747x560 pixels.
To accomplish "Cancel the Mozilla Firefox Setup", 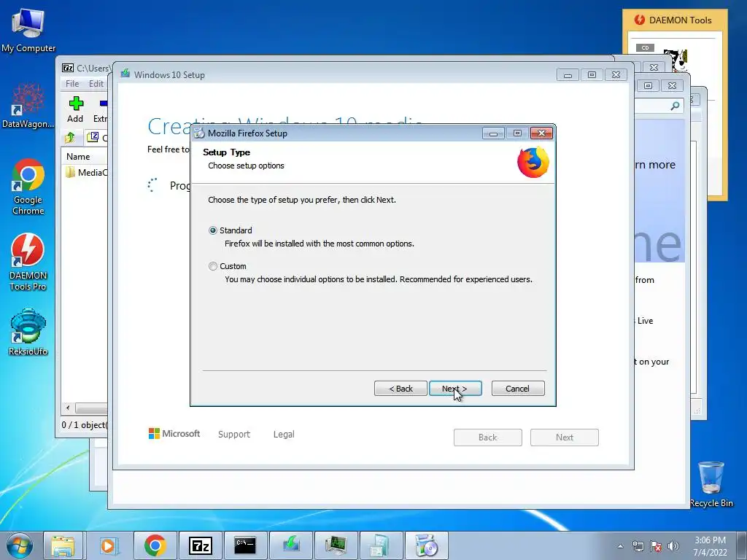I will (x=518, y=389).
